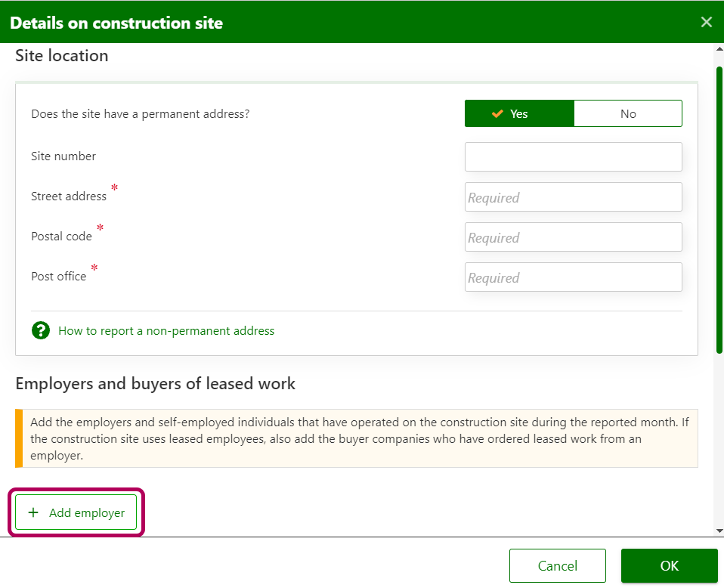
Task: Close the construction site details dialog
Action: (706, 22)
